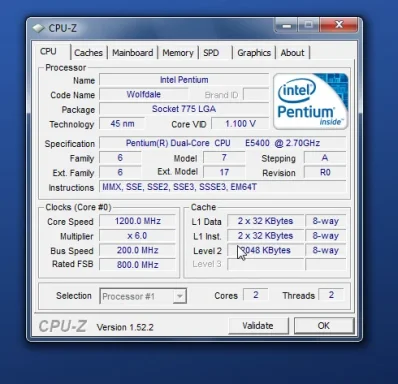Minimize the CPU-Z window
The width and height of the screenshot is (398, 384).
tap(286, 25)
